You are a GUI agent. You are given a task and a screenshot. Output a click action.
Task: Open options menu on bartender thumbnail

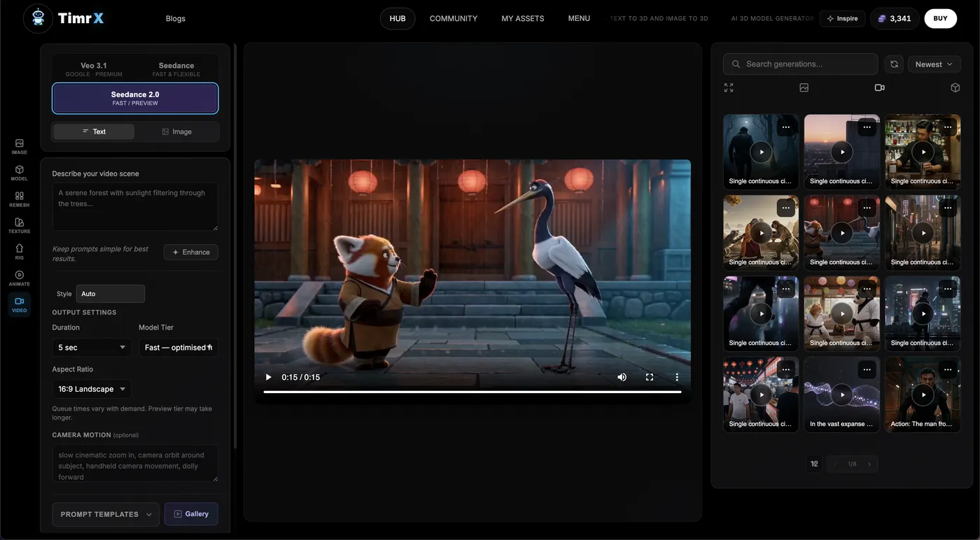[948, 127]
